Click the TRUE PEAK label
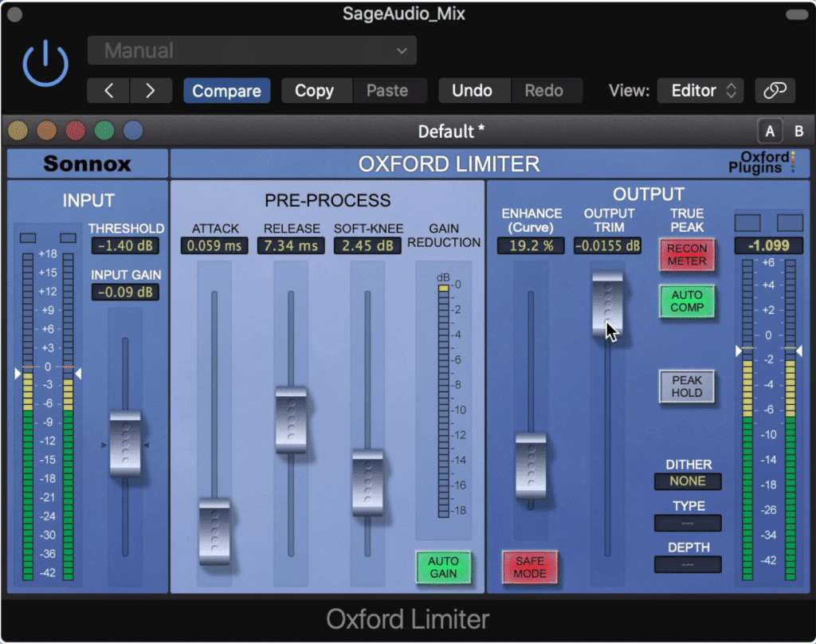Image resolution: width=816 pixels, height=644 pixels. (687, 220)
